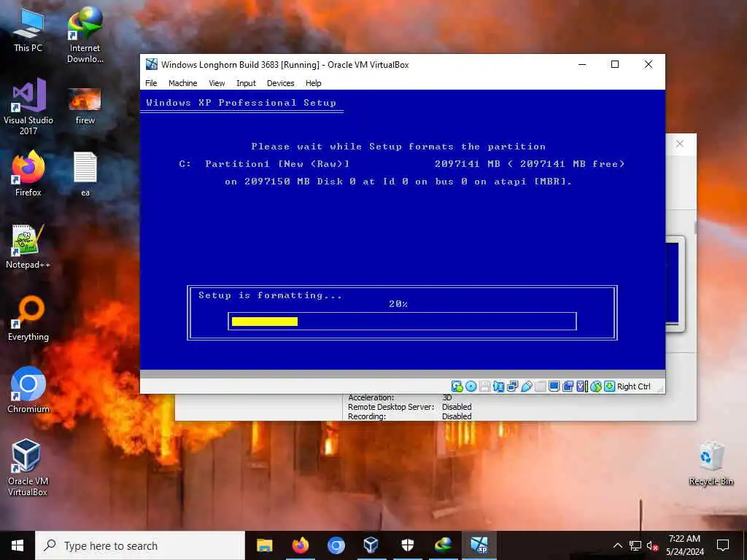Viewport: 747px width, 560px height.
Task: Click the taskbar search box
Action: (140, 545)
